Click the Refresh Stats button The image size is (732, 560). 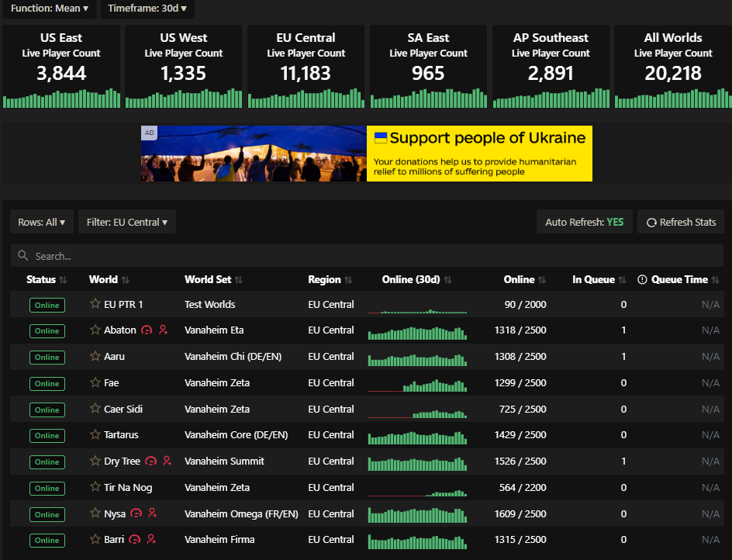coord(681,222)
